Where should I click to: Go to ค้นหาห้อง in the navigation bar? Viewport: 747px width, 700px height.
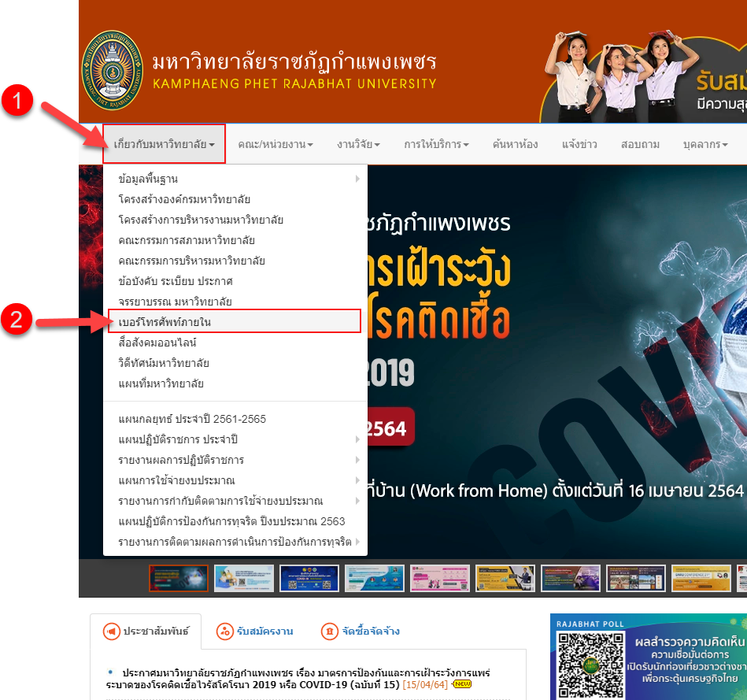tap(515, 144)
